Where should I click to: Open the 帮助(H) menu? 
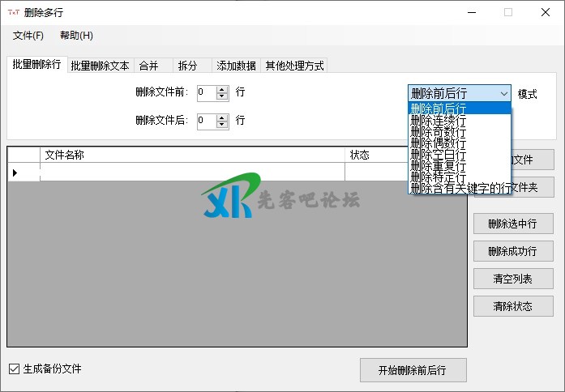click(76, 36)
